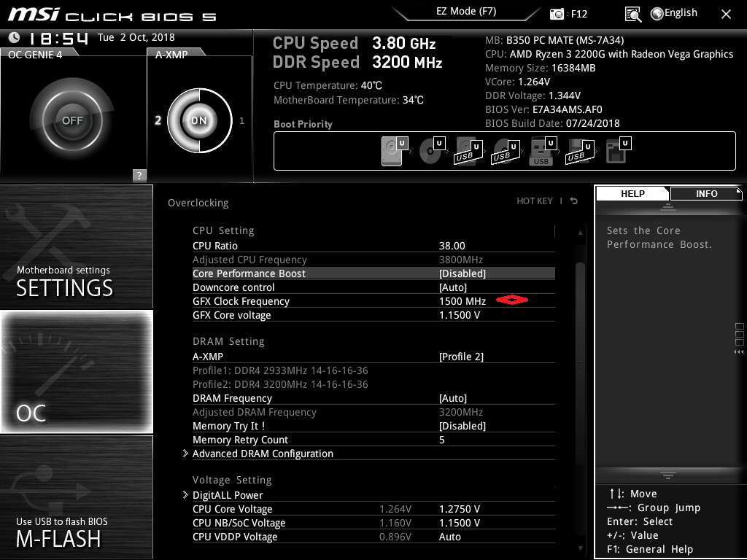Click the question mark help icon
This screenshot has width=747, height=560.
139,175
